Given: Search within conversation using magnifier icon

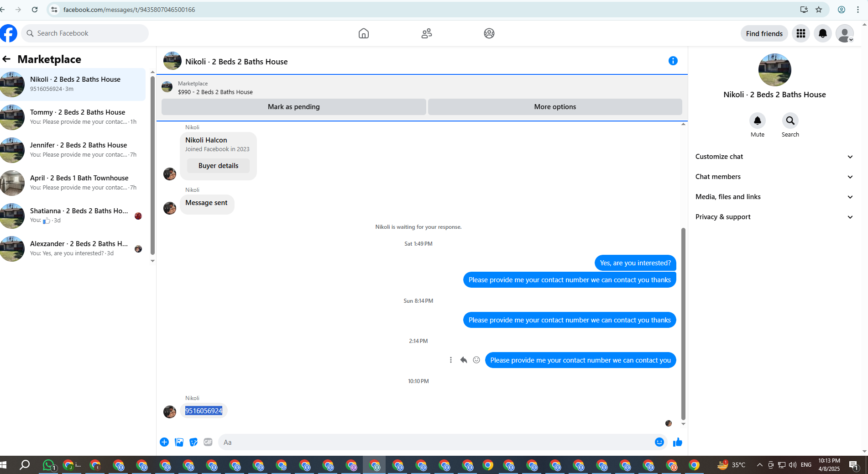Looking at the screenshot, I should (x=790, y=121).
